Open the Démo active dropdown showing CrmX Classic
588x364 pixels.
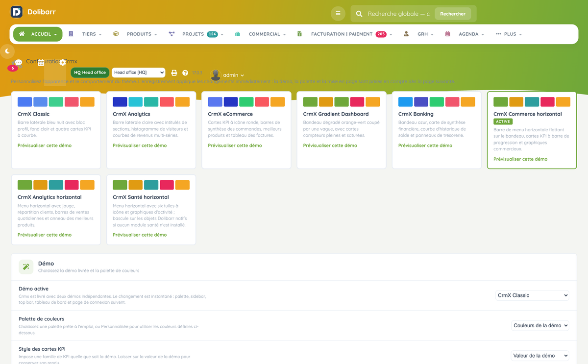532,295
